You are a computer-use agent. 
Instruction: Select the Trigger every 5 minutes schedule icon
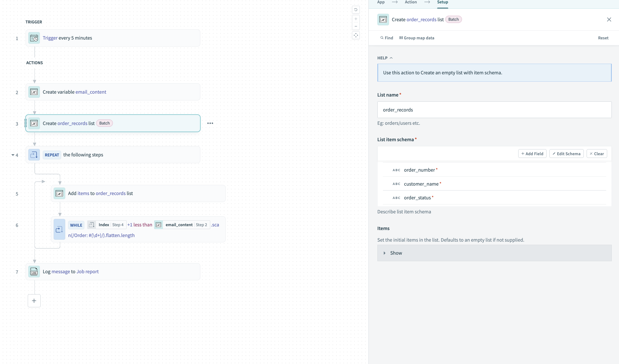point(34,38)
